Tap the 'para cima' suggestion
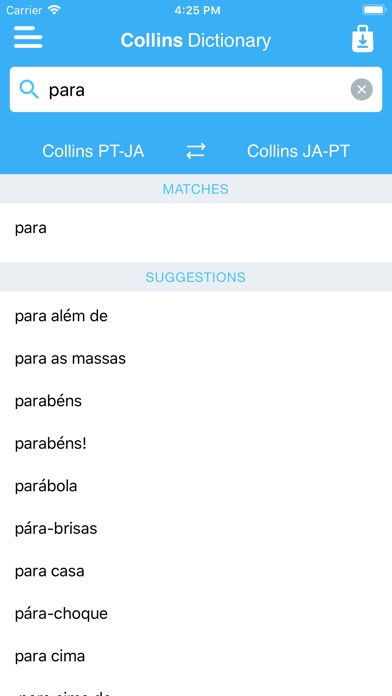The height and width of the screenshot is (696, 392). (196, 656)
